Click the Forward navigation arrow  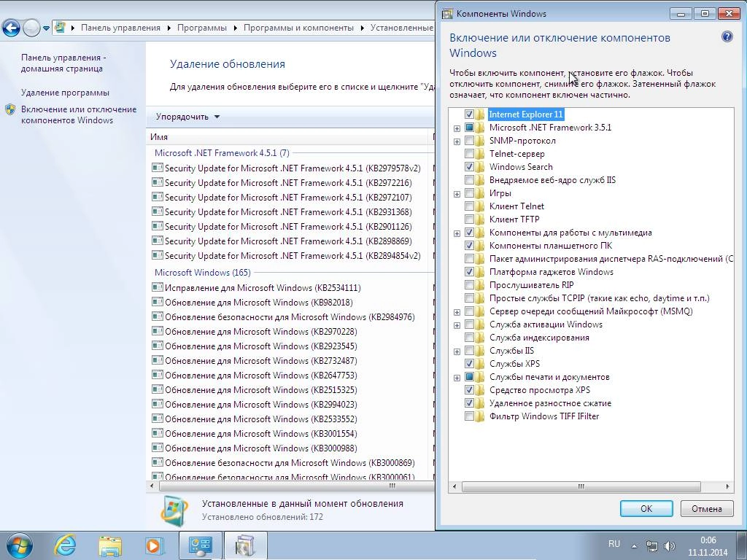tap(31, 28)
